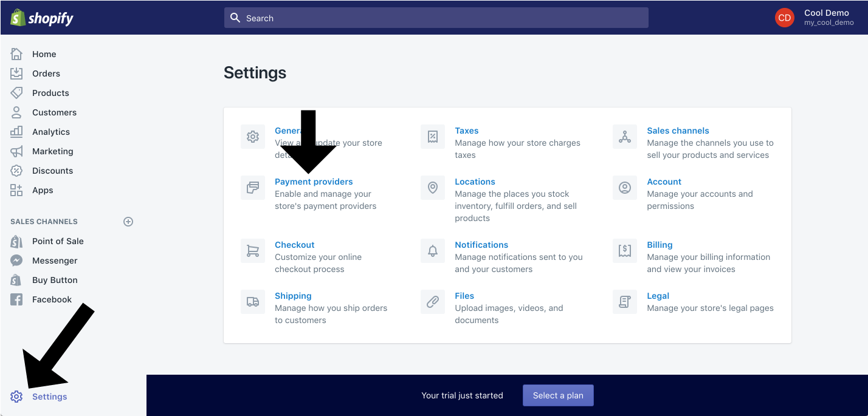This screenshot has height=416, width=868.
Task: Click the Discounts badge icon
Action: 16,171
